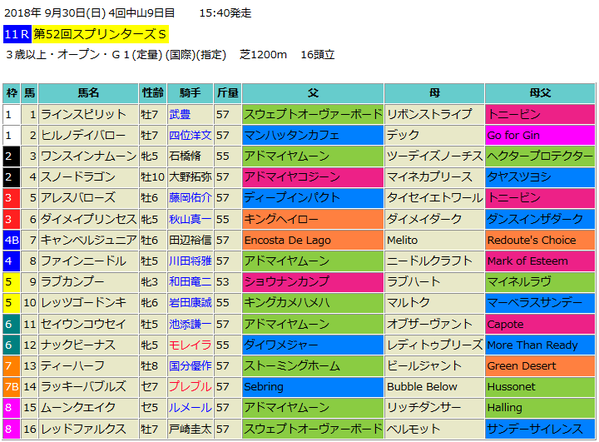This screenshot has width=599, height=442.
Task: Select horse name レッドファルクス
Action: pos(83,429)
